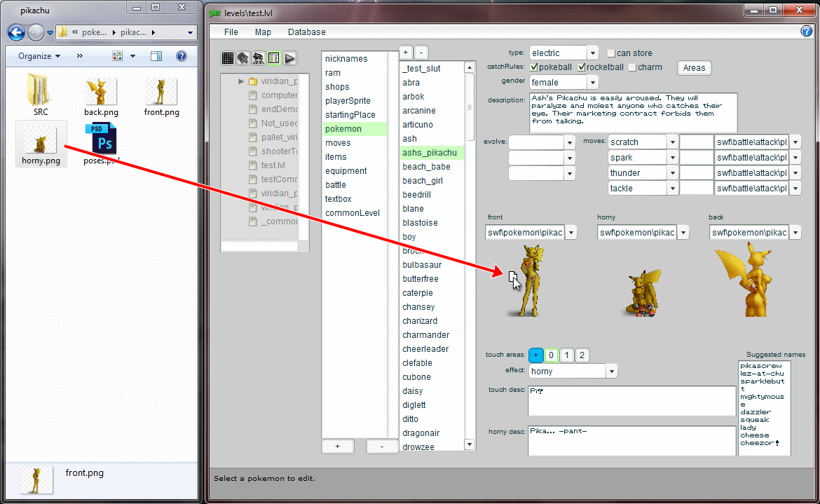The height and width of the screenshot is (504, 820).
Task: Expand the gender dropdown
Action: tap(592, 83)
